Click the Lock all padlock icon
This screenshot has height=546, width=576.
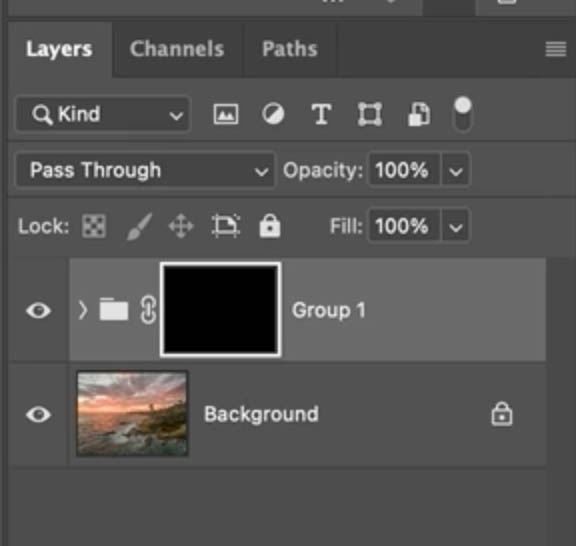click(270, 226)
